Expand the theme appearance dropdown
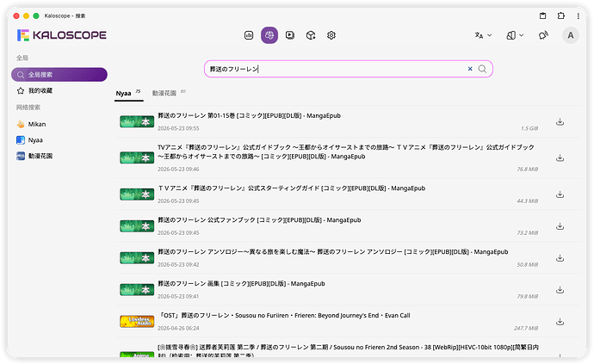Image resolution: width=594 pixels, height=364 pixels. pos(515,35)
